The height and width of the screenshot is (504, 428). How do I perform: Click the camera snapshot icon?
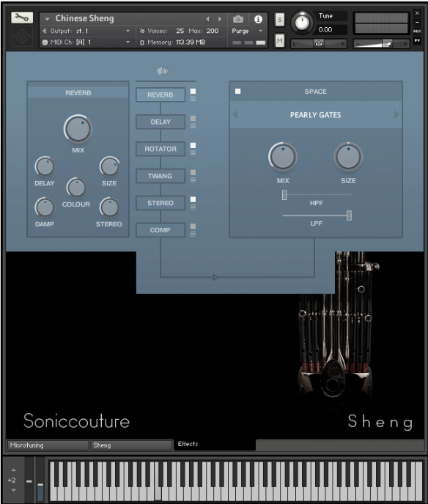(x=238, y=19)
